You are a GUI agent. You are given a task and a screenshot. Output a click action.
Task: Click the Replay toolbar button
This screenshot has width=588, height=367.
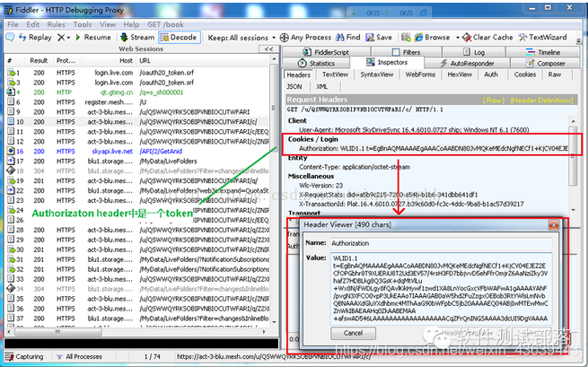(35, 37)
